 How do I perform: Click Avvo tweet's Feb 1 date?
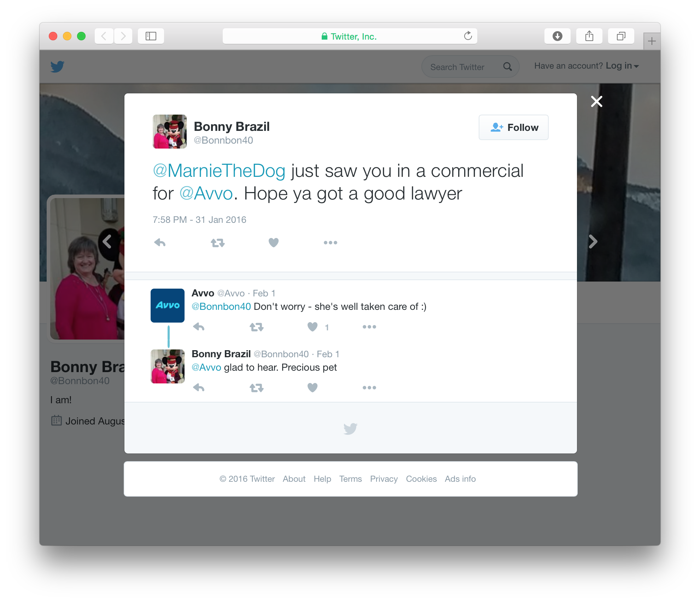coord(264,293)
